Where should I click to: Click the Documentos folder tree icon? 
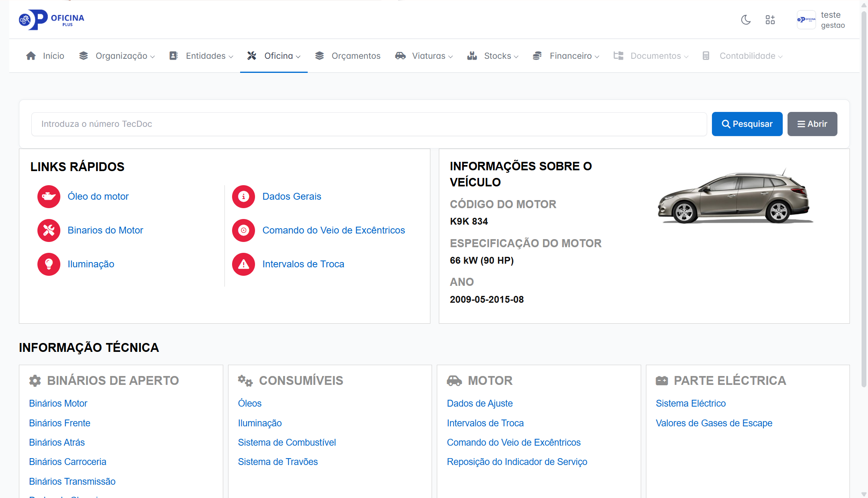[x=618, y=56]
